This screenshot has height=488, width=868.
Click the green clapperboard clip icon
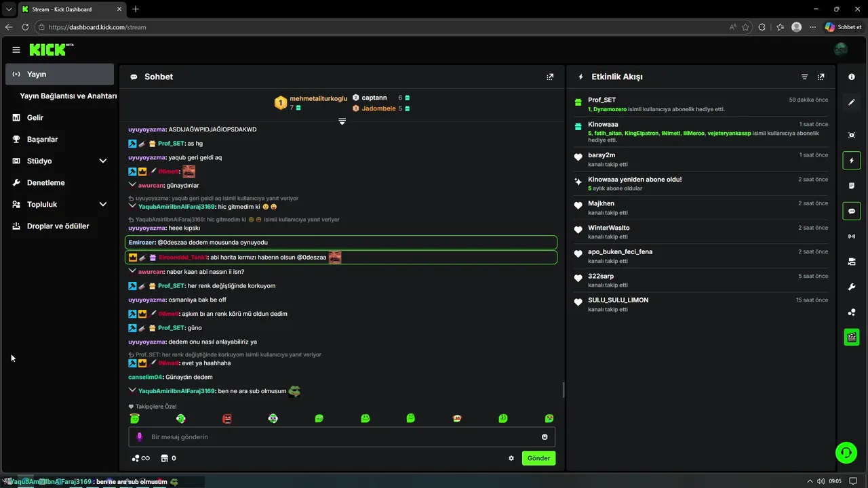pos(852,337)
